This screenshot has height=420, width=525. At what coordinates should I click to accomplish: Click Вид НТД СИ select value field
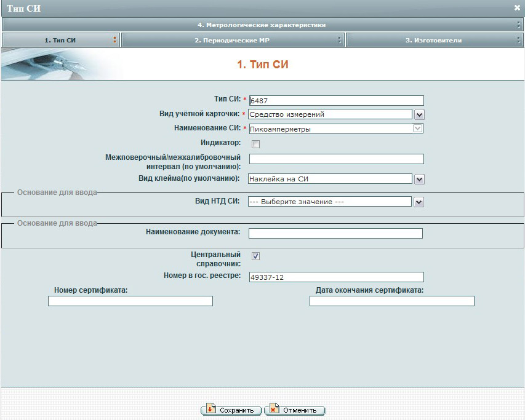[330, 201]
